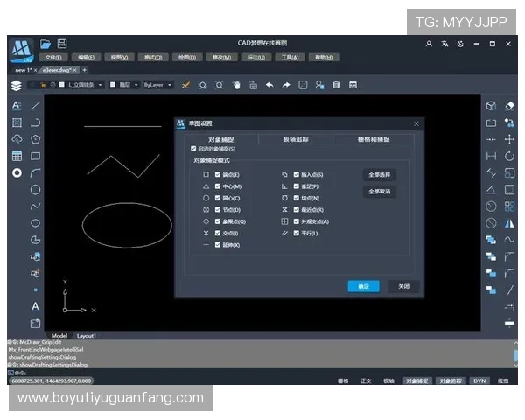This screenshot has width=525, height=420.
Task: Click the undo arrow
Action: click(x=269, y=85)
